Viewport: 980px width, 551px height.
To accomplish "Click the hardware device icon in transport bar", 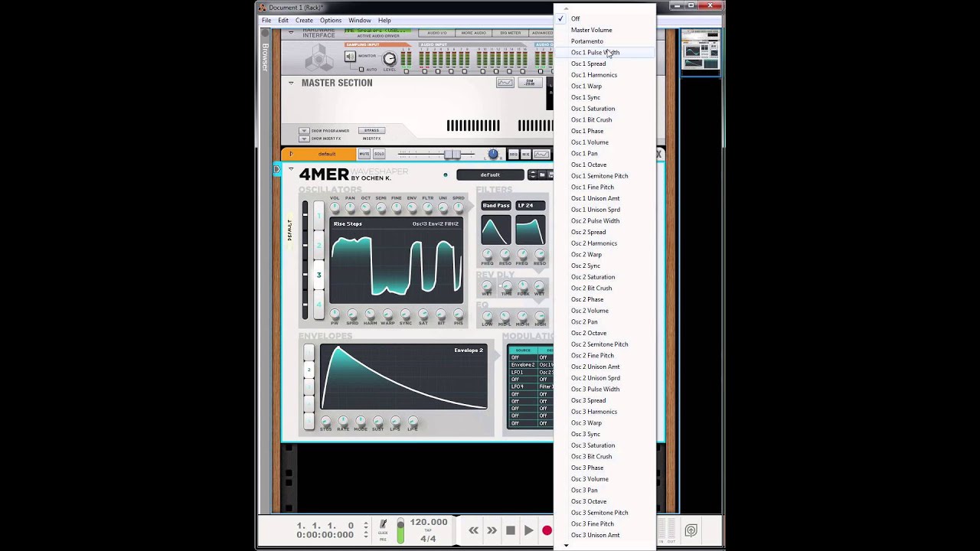I will point(691,530).
